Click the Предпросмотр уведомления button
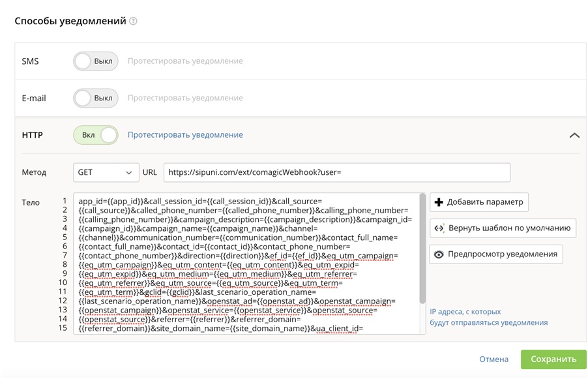Image resolution: width=588 pixels, height=379 pixels. [x=495, y=254]
